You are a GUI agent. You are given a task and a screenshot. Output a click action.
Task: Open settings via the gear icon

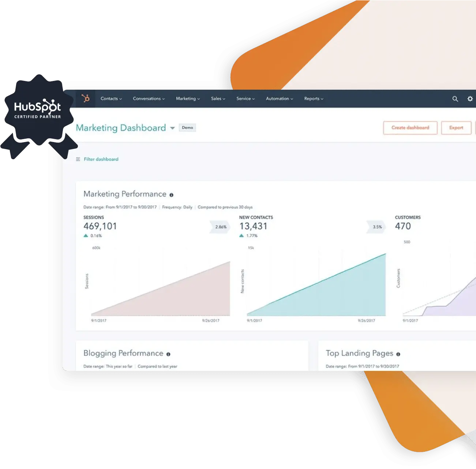[470, 99]
